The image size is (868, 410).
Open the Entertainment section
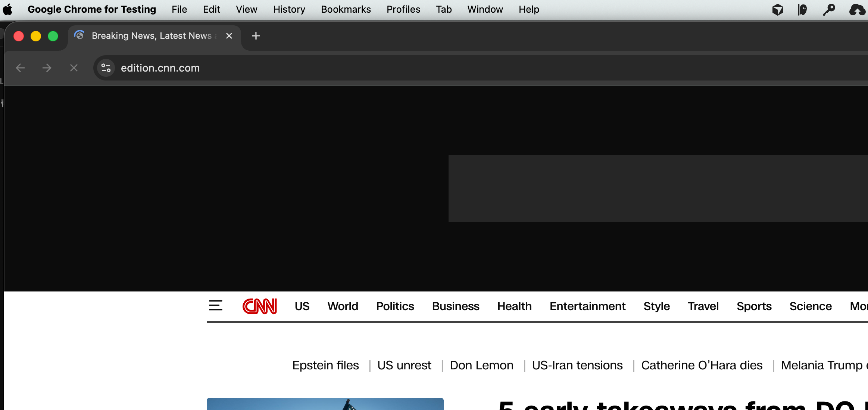pyautogui.click(x=587, y=306)
